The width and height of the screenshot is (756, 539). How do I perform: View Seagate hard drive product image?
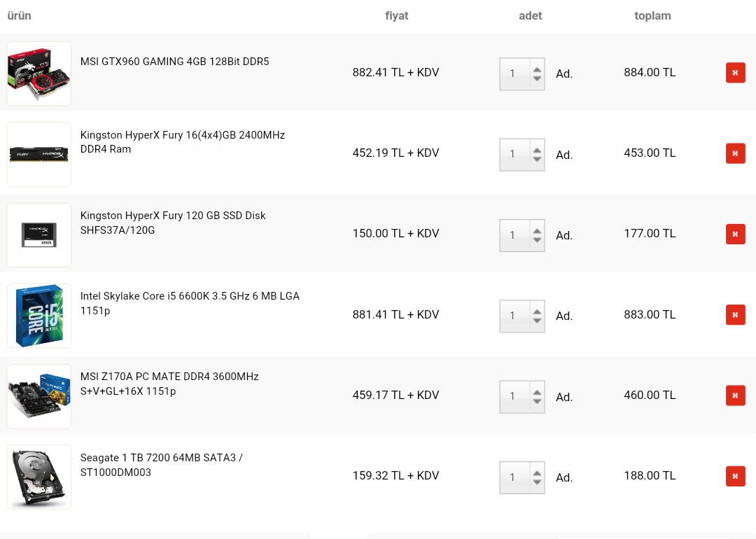point(39,477)
